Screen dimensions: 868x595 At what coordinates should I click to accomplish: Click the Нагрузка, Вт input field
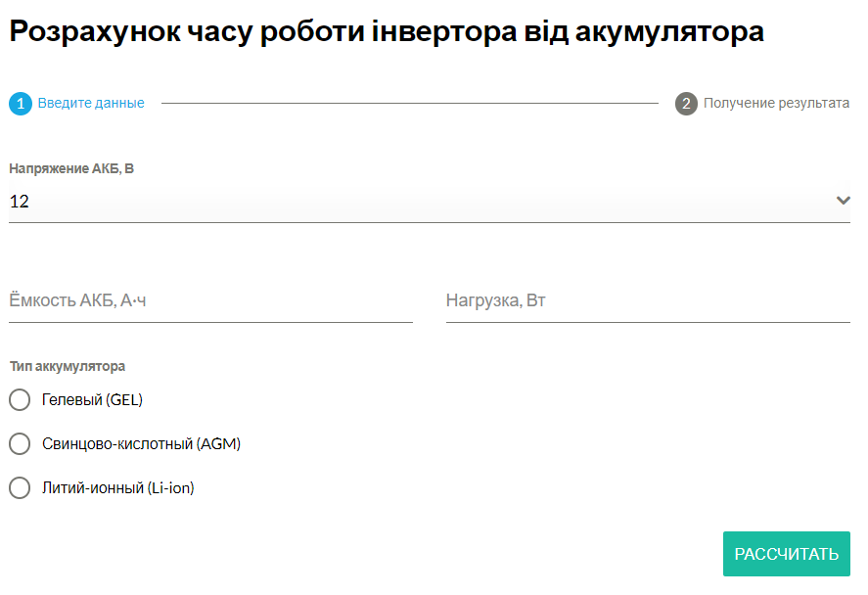648,300
